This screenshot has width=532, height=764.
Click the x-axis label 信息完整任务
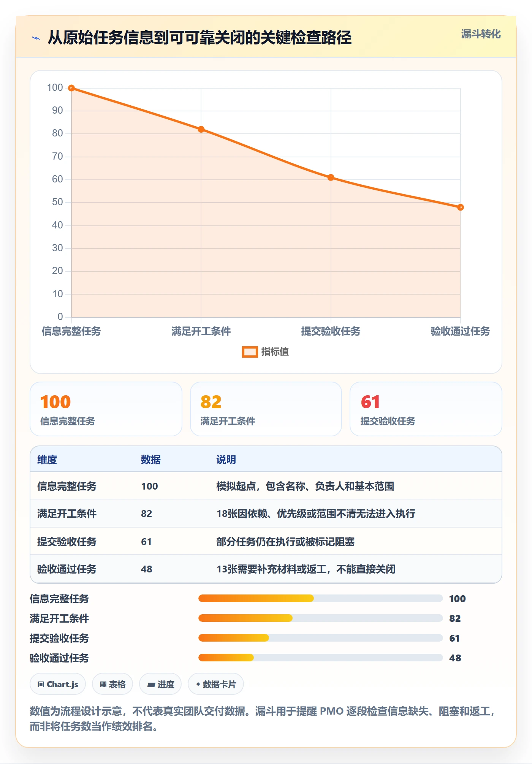pos(71,331)
